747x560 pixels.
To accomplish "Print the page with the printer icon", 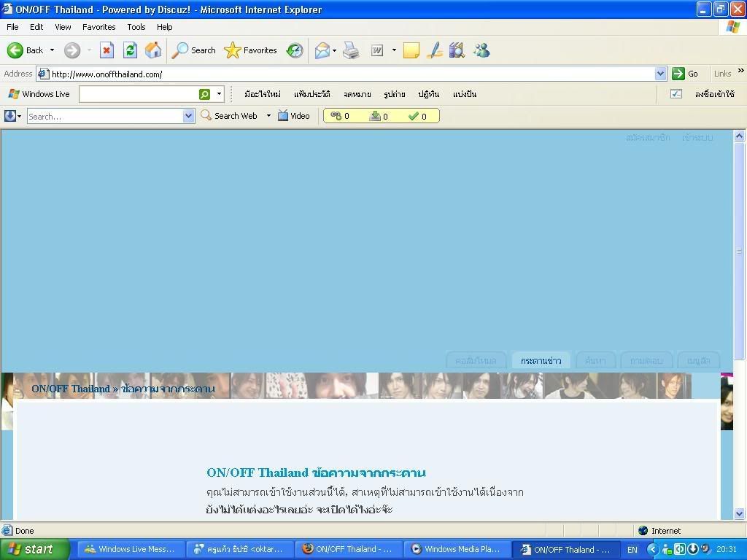I will point(351,50).
